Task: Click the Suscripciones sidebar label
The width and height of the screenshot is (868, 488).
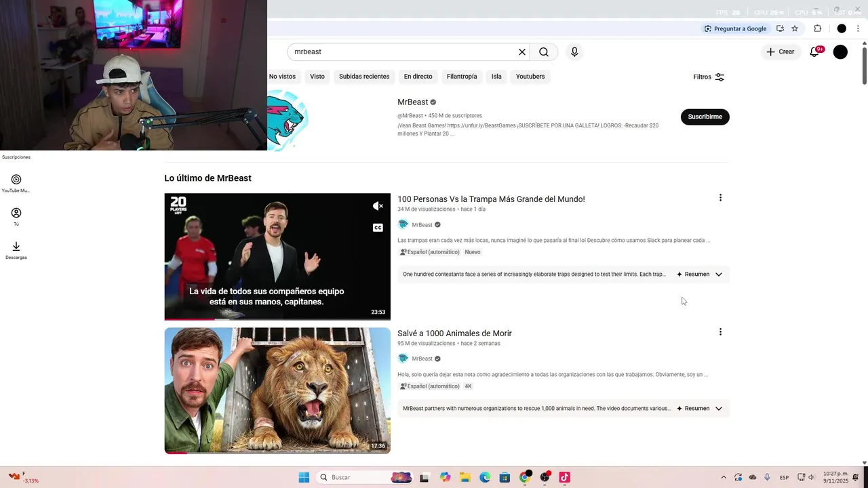Action: click(16, 157)
